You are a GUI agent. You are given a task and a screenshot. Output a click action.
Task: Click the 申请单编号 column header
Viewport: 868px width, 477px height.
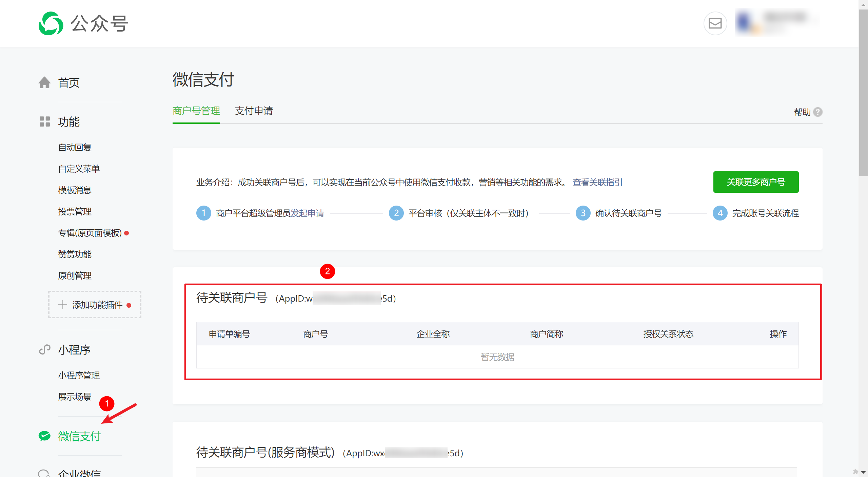click(x=230, y=334)
